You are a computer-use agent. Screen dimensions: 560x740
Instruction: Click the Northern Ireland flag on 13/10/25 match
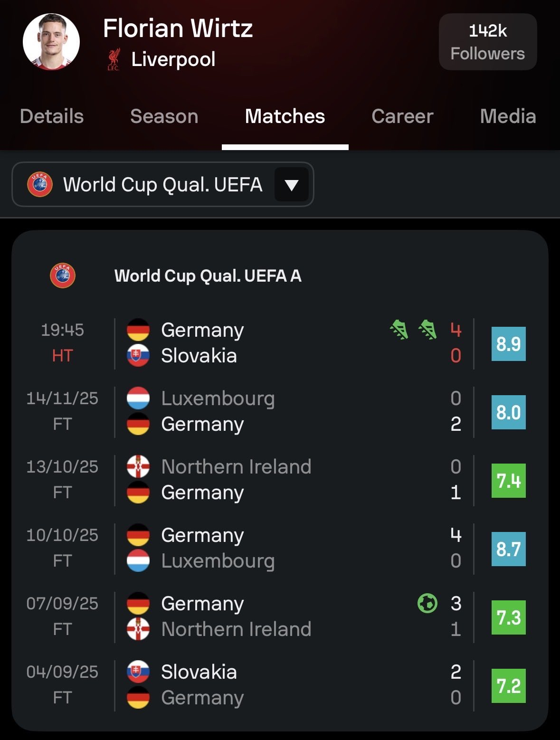[138, 466]
